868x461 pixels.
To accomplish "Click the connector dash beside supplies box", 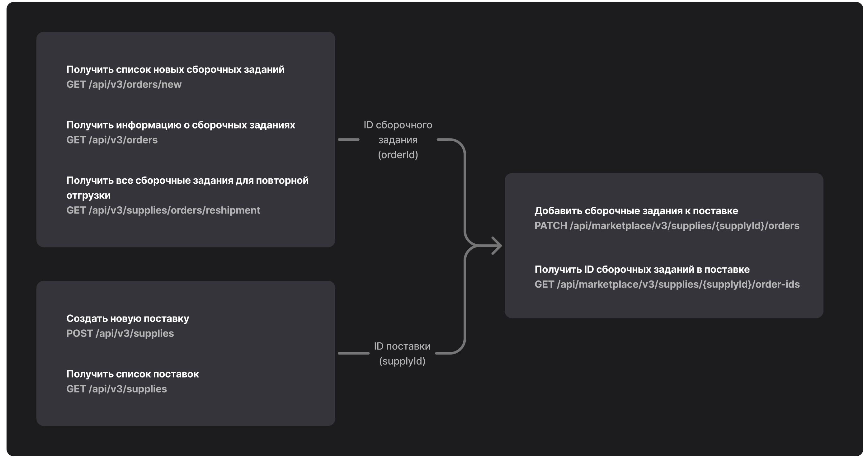I will coord(353,353).
